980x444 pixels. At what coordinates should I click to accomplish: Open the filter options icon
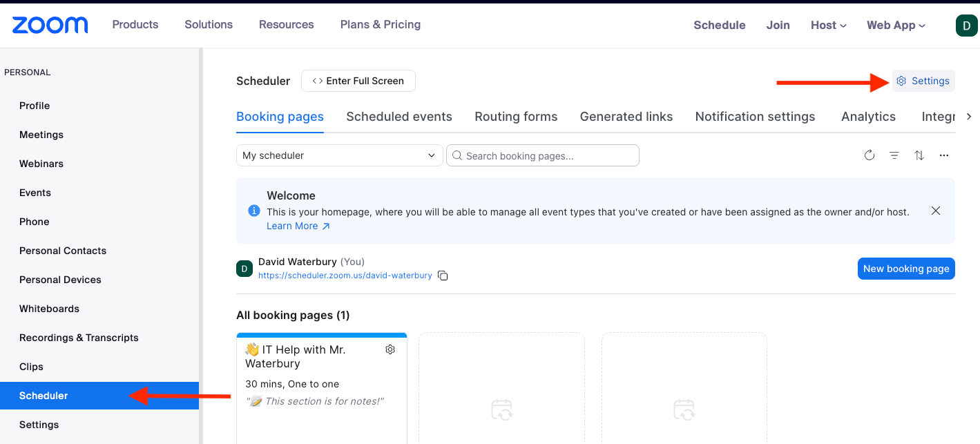tap(894, 155)
